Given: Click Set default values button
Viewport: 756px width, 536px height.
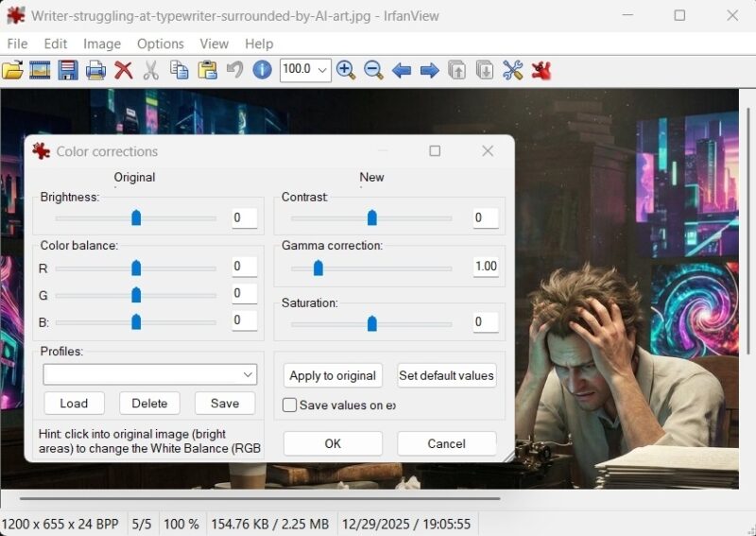Looking at the screenshot, I should click(x=446, y=375).
